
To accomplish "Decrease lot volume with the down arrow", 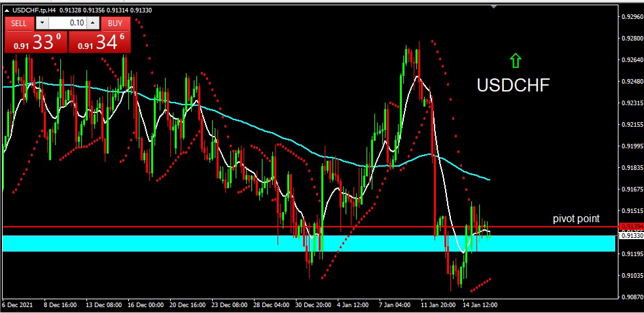I will click(x=42, y=23).
